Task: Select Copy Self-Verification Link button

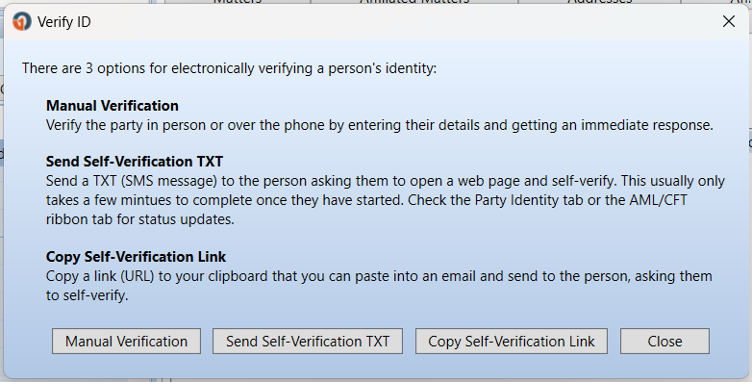Action: pos(511,341)
